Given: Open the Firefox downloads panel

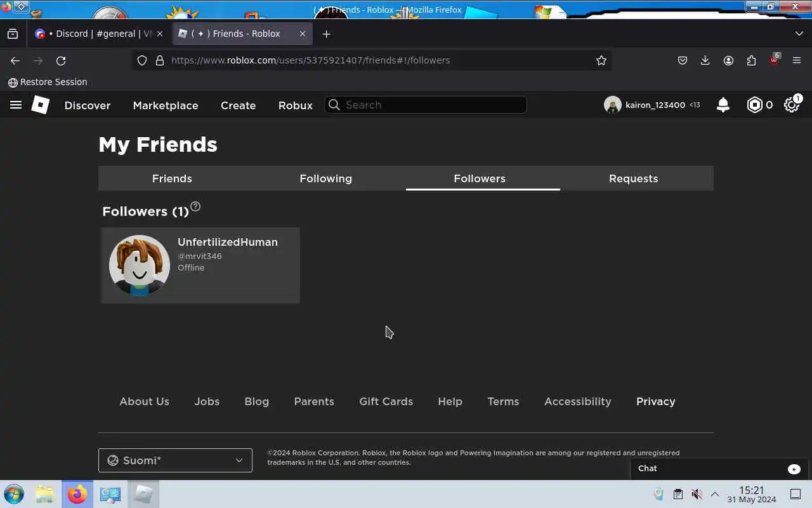Looking at the screenshot, I should (x=705, y=60).
